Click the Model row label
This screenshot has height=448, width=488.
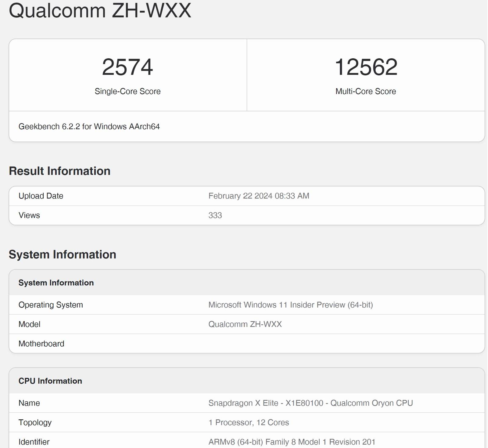(29, 324)
